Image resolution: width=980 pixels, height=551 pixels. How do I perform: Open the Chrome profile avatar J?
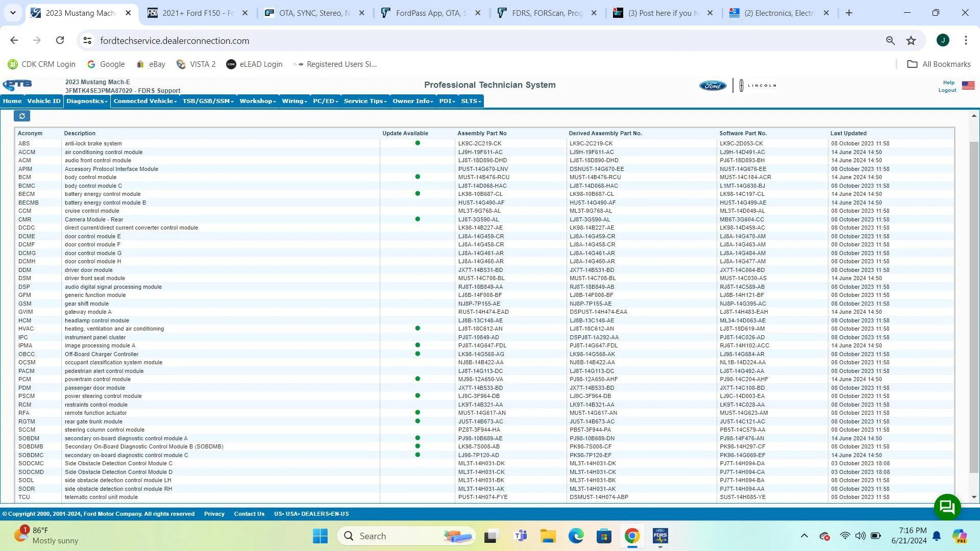(x=943, y=40)
